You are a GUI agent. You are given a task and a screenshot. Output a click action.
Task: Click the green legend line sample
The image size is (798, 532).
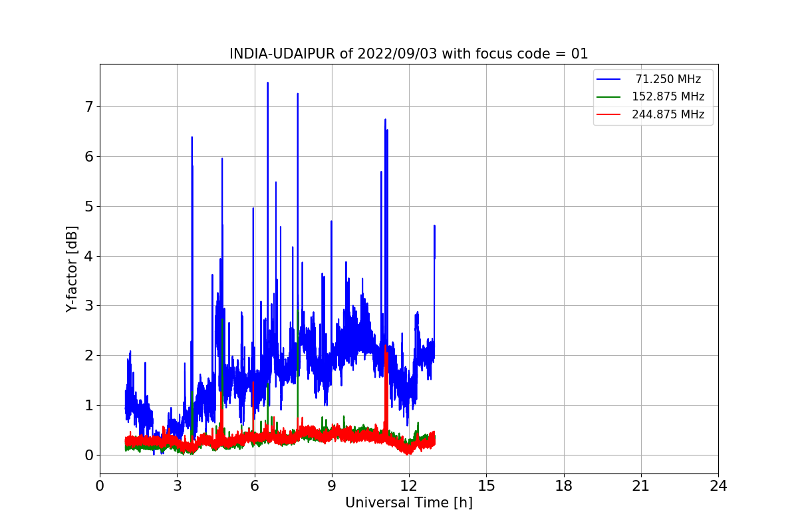(608, 97)
